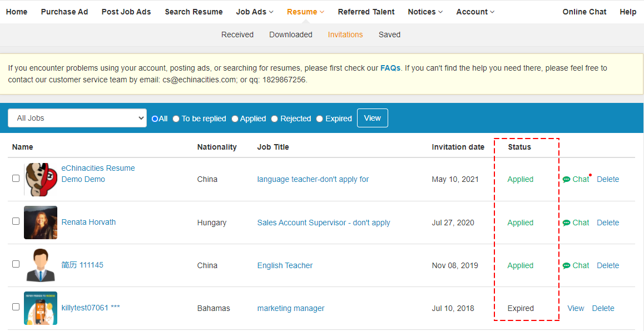This screenshot has height=331, width=644.
Task: Open Renata Horvath's profile photo
Action: tap(41, 223)
